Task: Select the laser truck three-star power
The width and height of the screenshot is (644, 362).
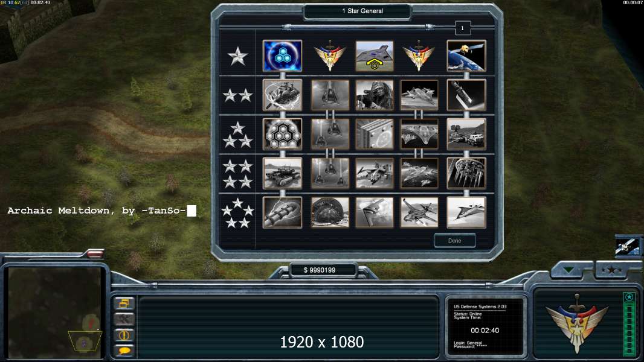Action: [466, 134]
